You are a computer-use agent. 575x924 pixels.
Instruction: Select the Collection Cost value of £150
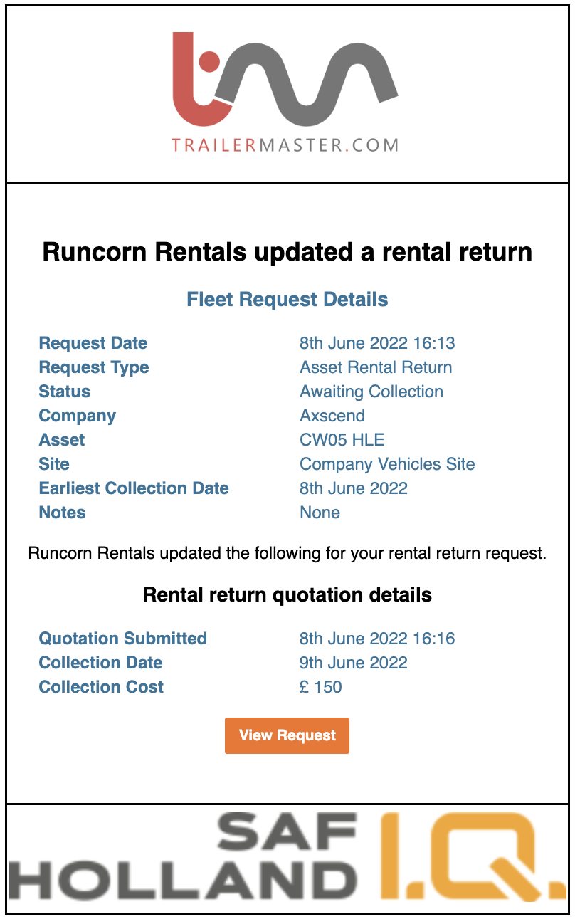tap(320, 686)
